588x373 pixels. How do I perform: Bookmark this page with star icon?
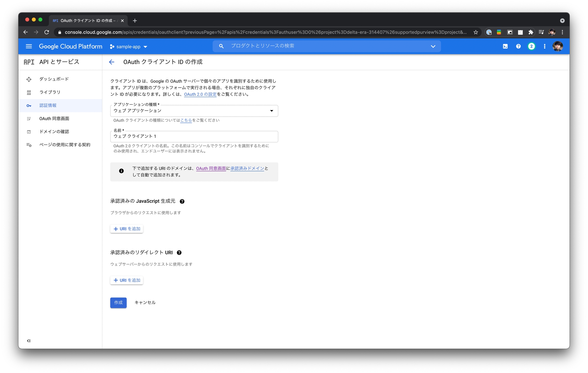tap(475, 32)
